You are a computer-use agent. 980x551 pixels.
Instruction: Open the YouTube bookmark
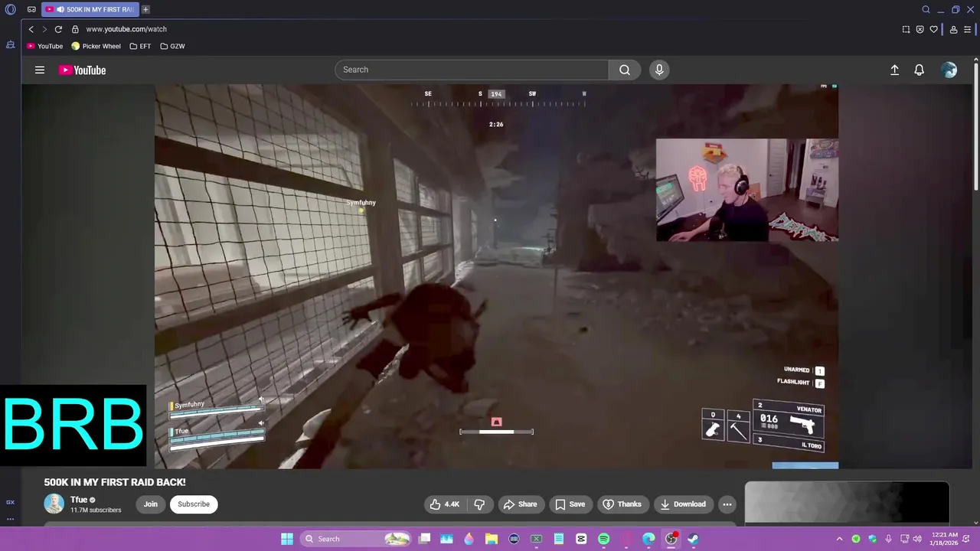coord(44,46)
